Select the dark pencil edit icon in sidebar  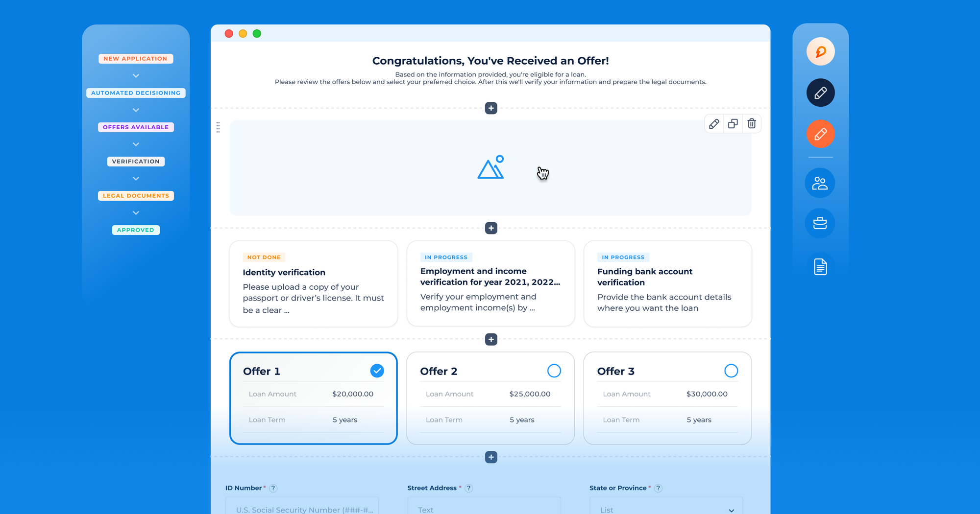coord(820,93)
